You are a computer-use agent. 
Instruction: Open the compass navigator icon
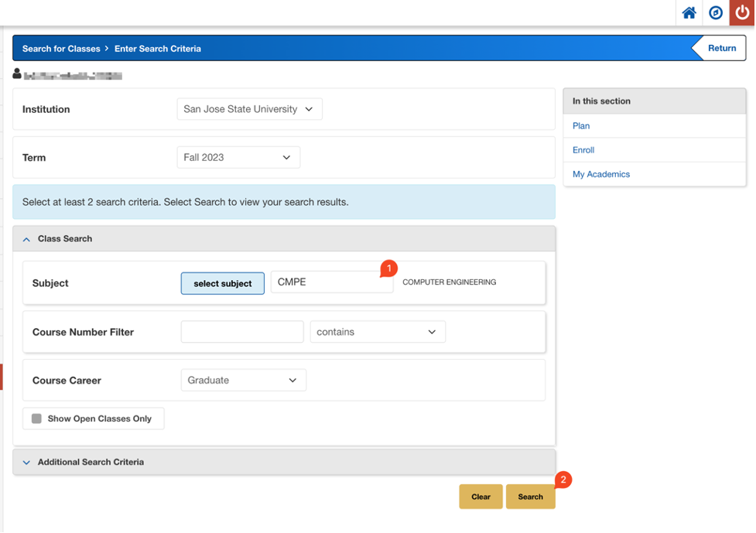(716, 13)
